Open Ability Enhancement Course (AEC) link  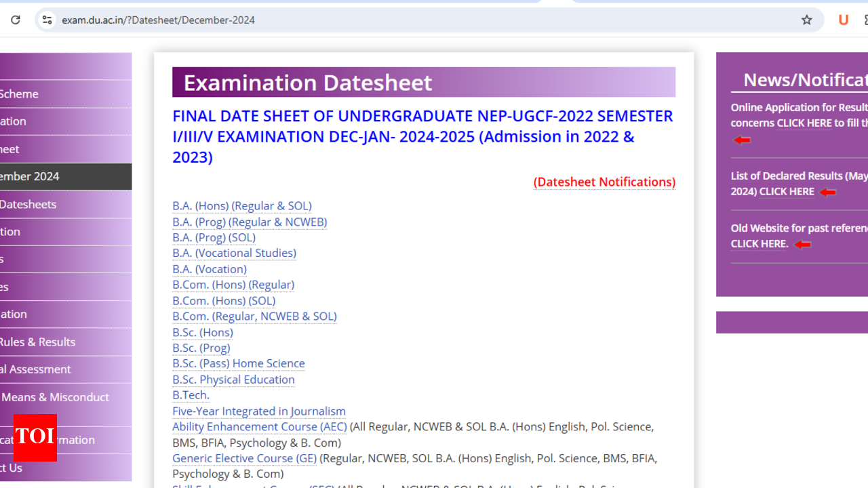[259, 427]
